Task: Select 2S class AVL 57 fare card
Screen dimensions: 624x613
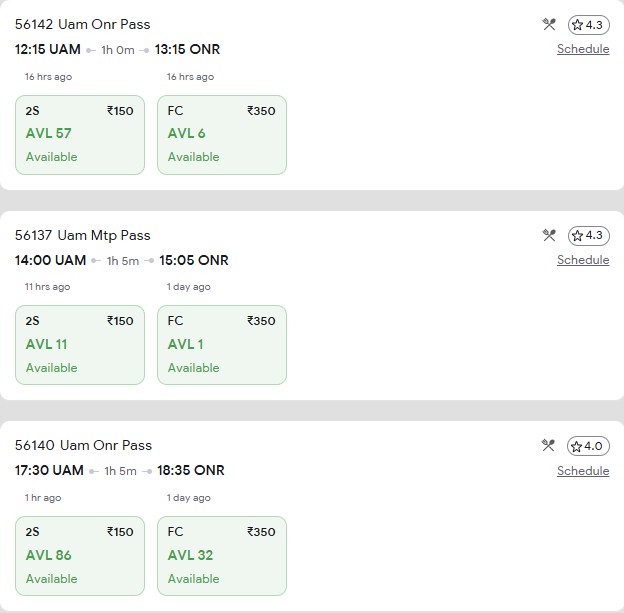Action: (x=80, y=134)
